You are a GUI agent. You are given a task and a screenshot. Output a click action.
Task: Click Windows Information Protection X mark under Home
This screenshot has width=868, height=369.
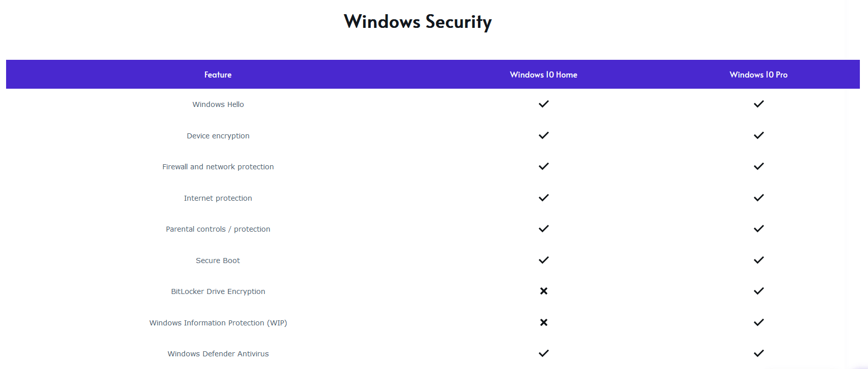pyautogui.click(x=543, y=322)
